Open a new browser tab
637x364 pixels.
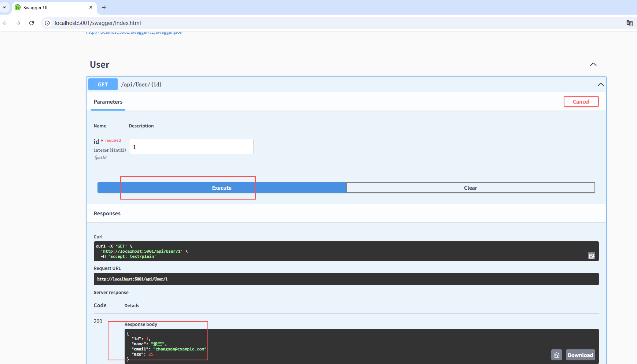coord(104,7)
